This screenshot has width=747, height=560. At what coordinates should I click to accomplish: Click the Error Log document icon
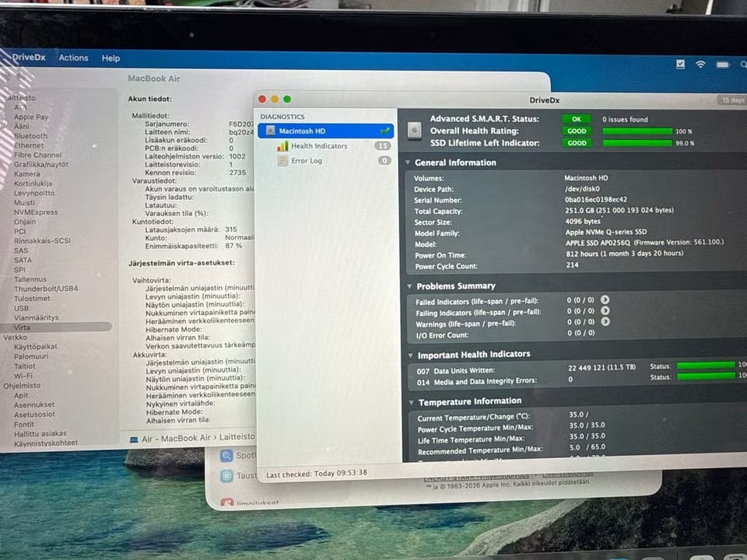[282, 161]
